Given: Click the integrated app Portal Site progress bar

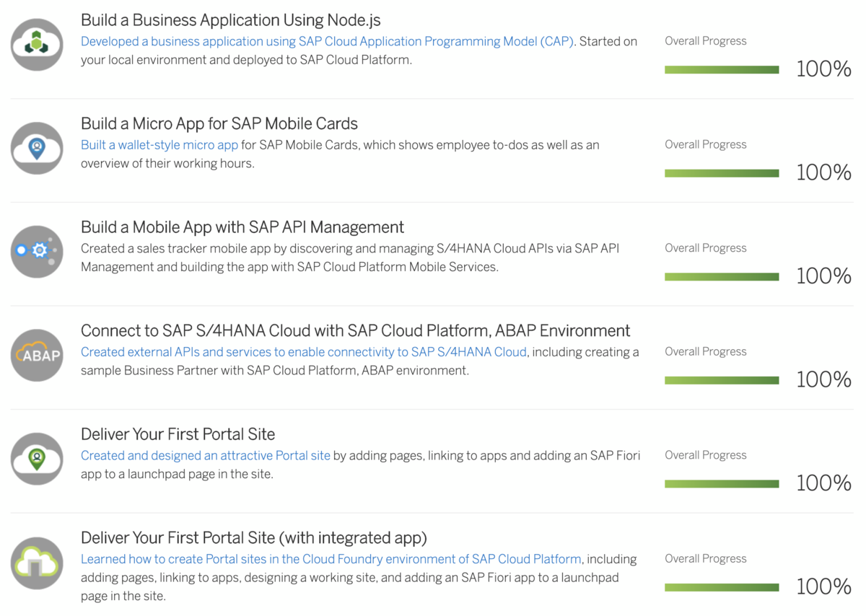Looking at the screenshot, I should 722,587.
